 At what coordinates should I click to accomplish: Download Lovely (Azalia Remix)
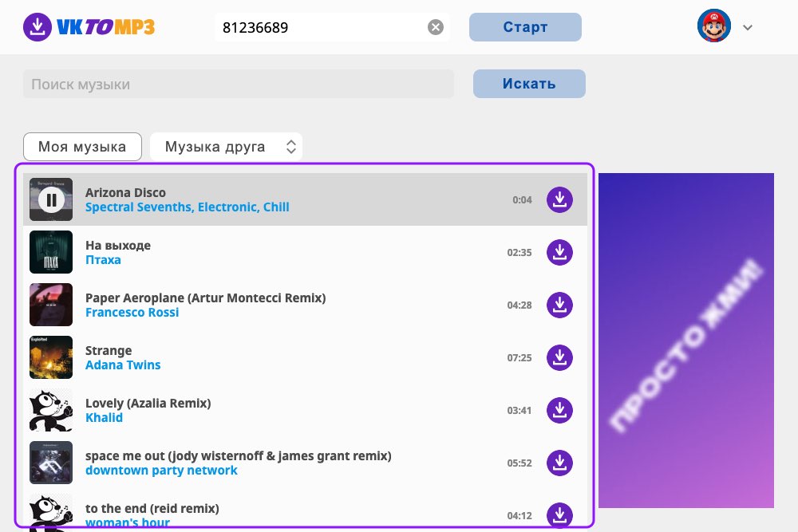click(560, 411)
